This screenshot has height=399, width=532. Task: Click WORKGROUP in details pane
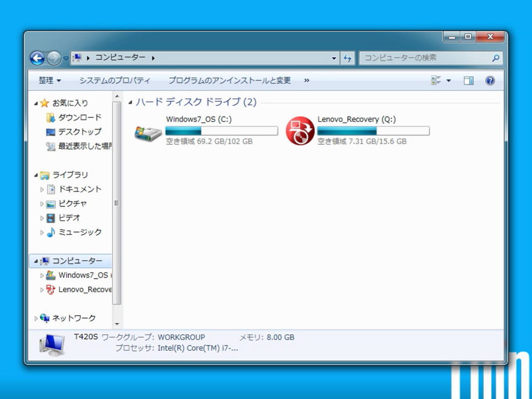[x=181, y=337]
